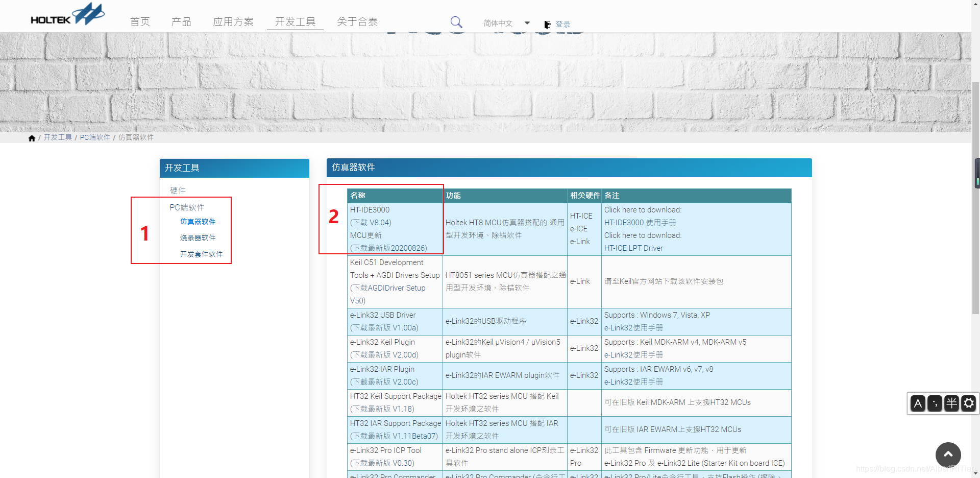The image size is (980, 478).
Task: Click 可在旧版 Keil MDK-ARM 上支援HT32 MCUs text
Action: tap(677, 402)
